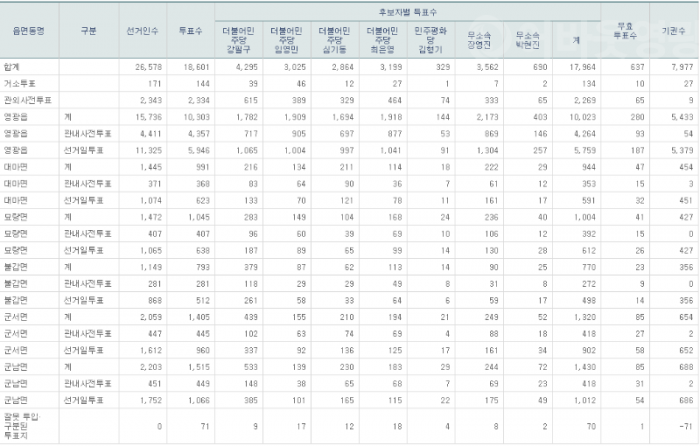This screenshot has width=700, height=446.
Task: Click the 구분 column header
Action: click(x=87, y=31)
